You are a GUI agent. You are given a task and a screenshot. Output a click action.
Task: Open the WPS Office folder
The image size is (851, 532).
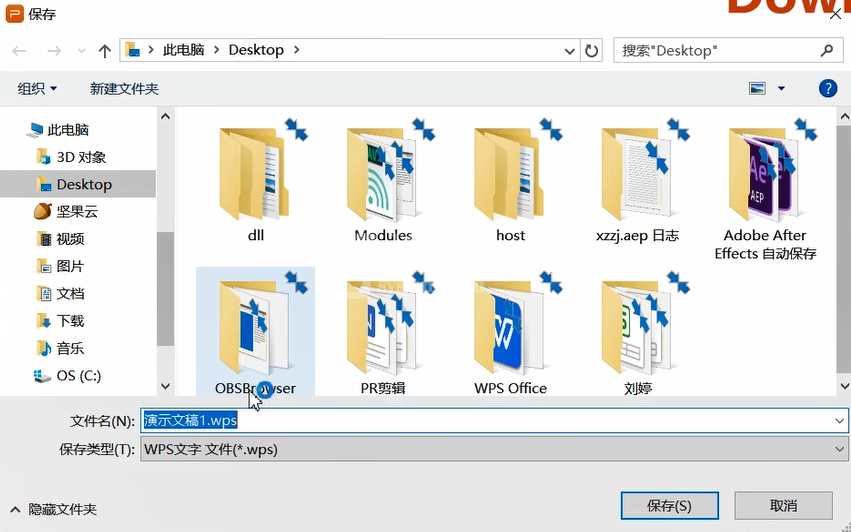(x=510, y=334)
